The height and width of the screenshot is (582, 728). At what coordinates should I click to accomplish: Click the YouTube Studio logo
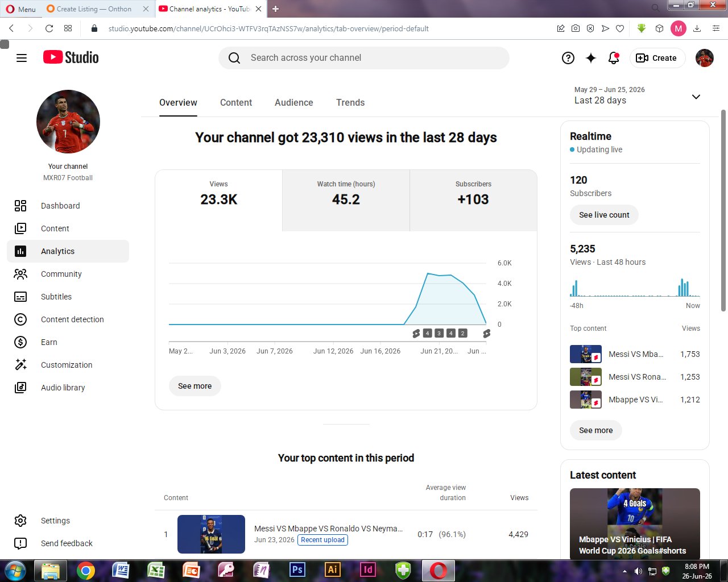tap(71, 57)
